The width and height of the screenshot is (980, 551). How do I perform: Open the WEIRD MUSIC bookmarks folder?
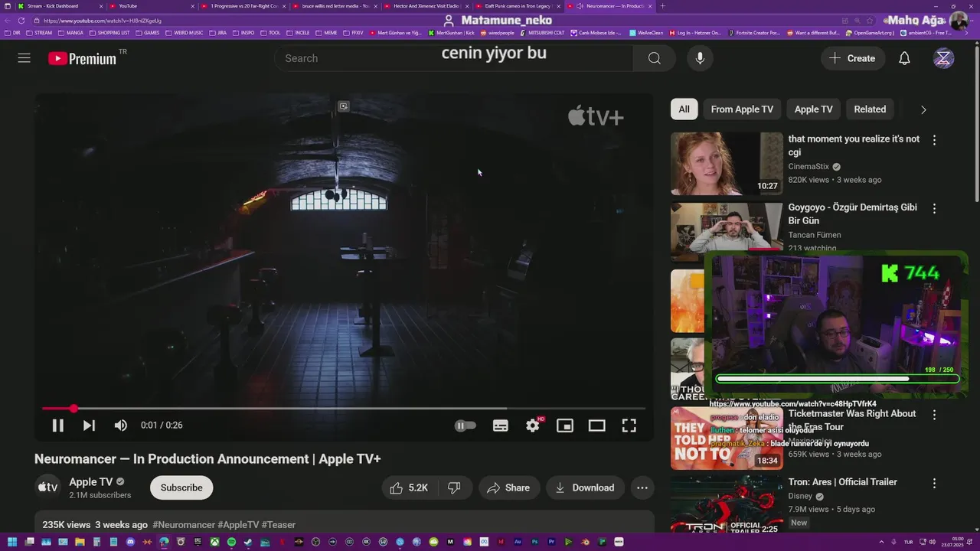coord(185,33)
